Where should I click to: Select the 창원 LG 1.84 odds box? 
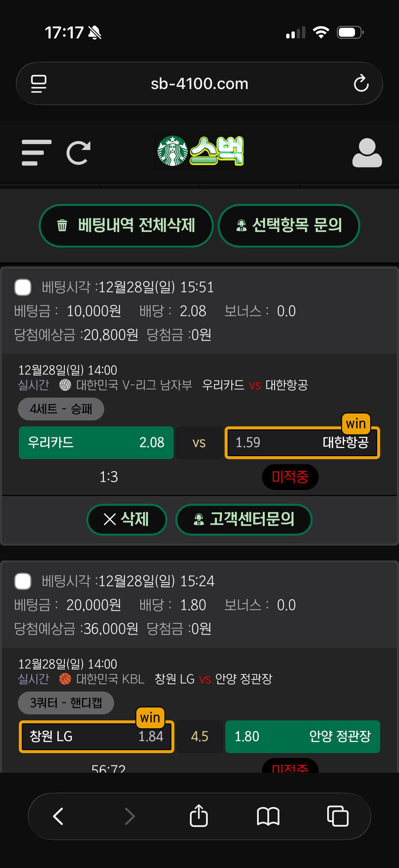(96, 736)
